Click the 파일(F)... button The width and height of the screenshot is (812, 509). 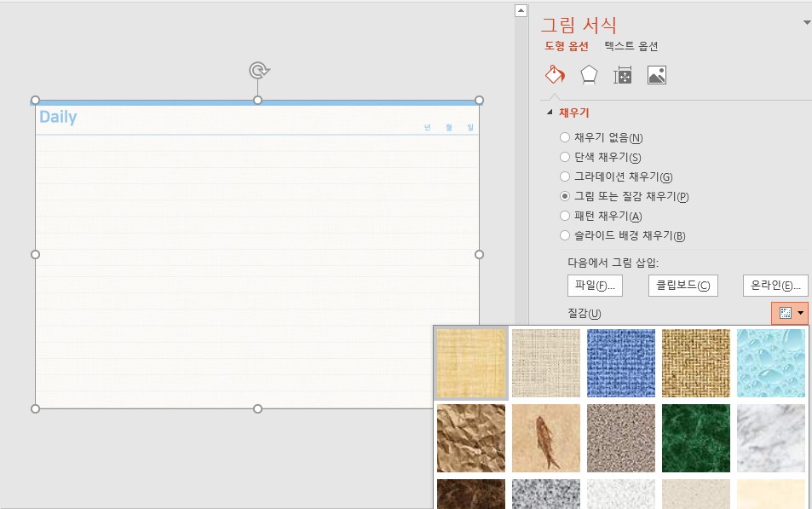click(x=595, y=286)
